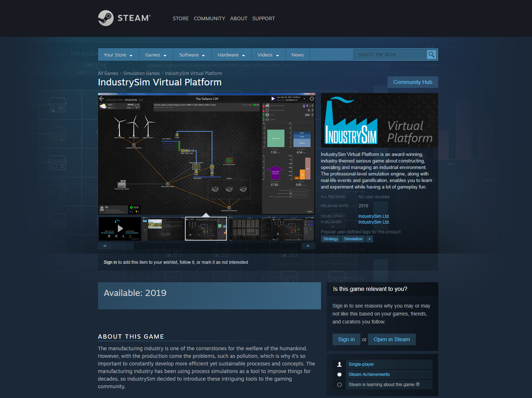Viewport: 532px width, 398px height.
Task: Open ABOUT in top navigation
Action: point(239,18)
